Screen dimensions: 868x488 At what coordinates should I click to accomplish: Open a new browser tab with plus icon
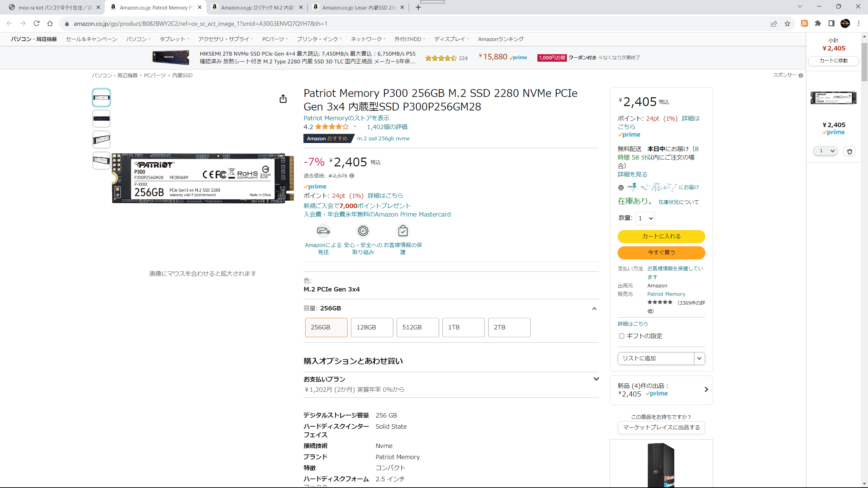(418, 7)
